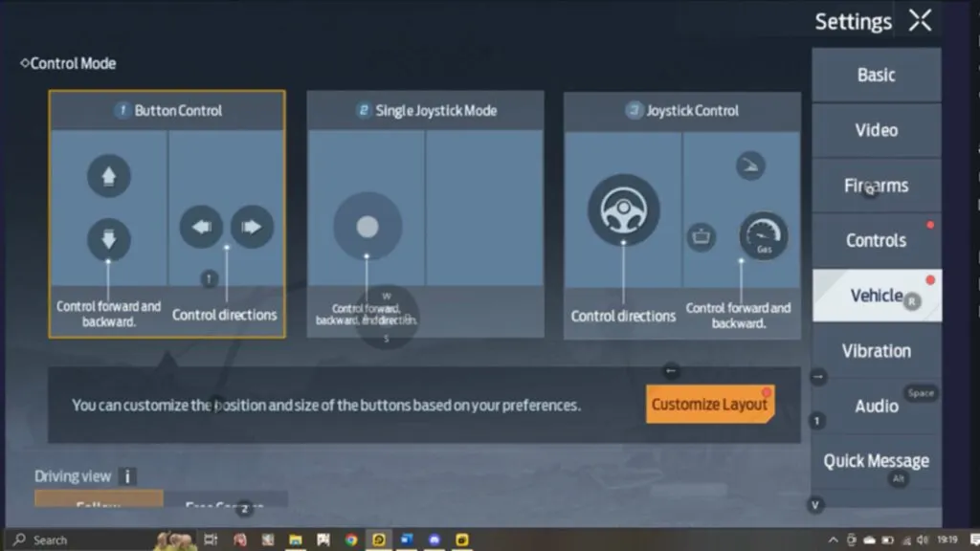Image resolution: width=980 pixels, height=551 pixels.
Task: Show hidden system tray icons chevron
Action: [834, 540]
